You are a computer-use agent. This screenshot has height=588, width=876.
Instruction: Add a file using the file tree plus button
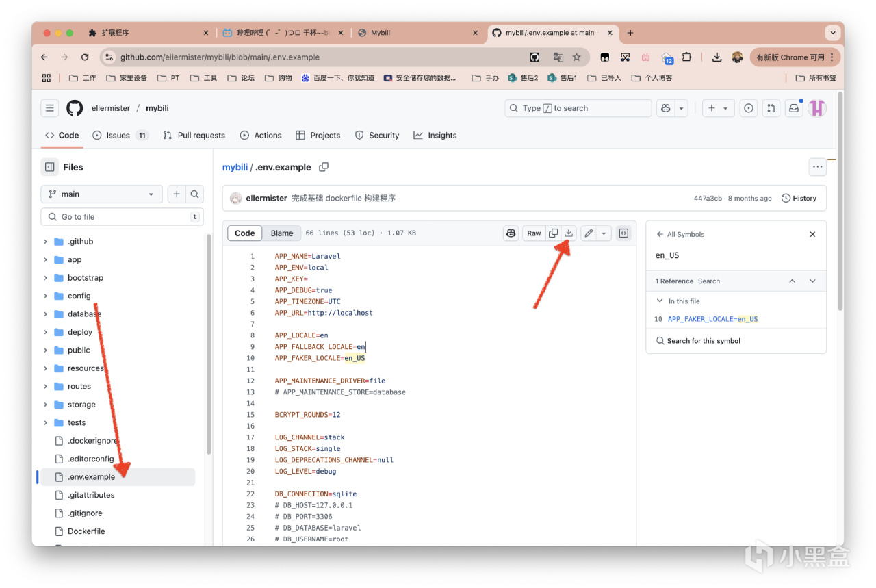pos(177,194)
